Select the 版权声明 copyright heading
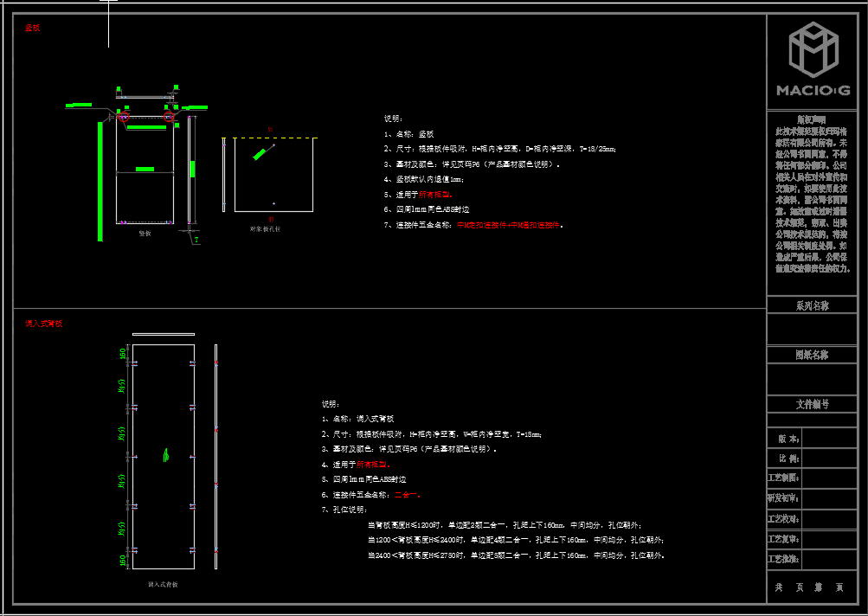Image resolution: width=868 pixels, height=616 pixels. [x=811, y=119]
